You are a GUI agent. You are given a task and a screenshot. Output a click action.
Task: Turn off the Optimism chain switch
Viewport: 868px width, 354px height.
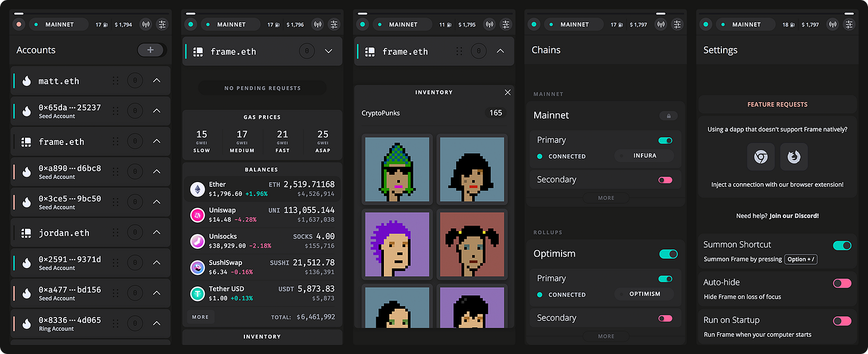[668, 254]
